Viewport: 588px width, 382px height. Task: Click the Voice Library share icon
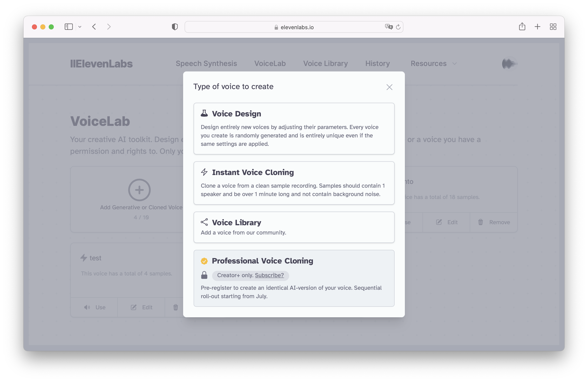coord(204,222)
